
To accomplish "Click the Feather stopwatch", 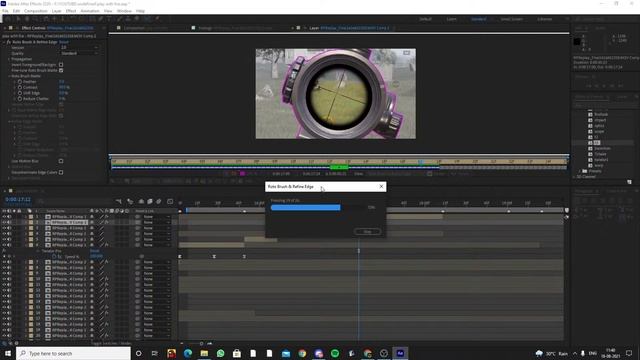I will tap(20, 82).
